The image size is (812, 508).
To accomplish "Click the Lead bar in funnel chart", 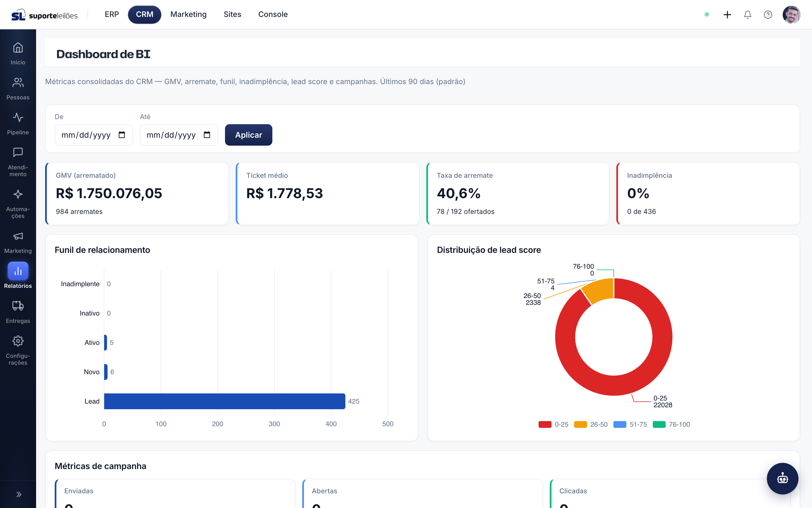I will (224, 401).
